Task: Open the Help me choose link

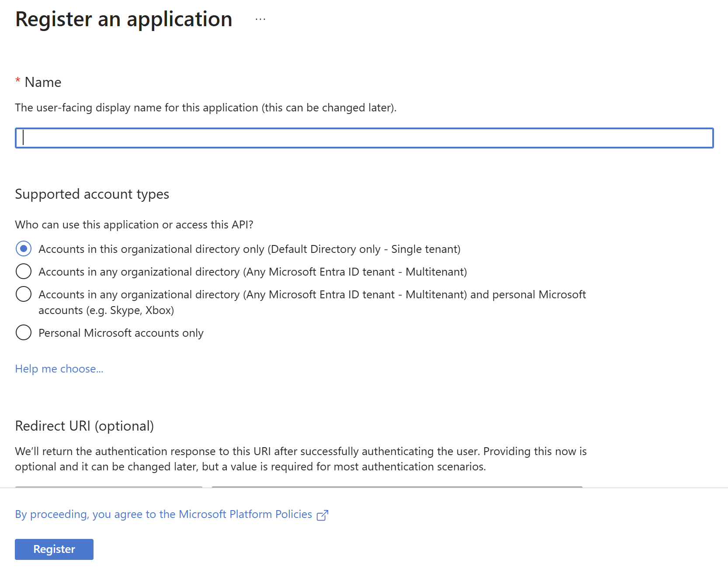Action: tap(59, 369)
